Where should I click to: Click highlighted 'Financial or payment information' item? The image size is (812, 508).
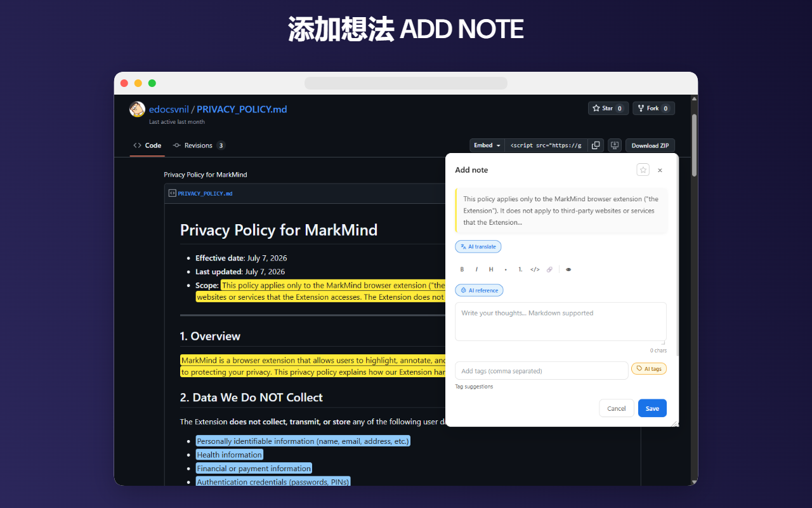point(254,469)
